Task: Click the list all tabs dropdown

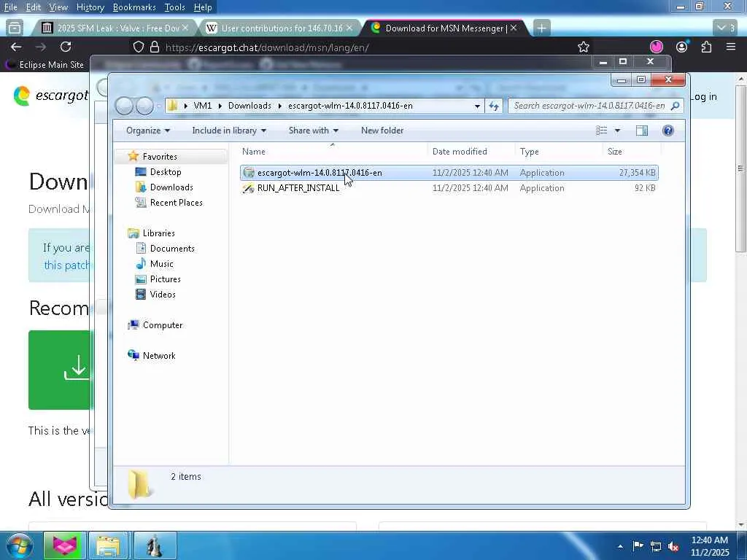Action: tap(726, 28)
